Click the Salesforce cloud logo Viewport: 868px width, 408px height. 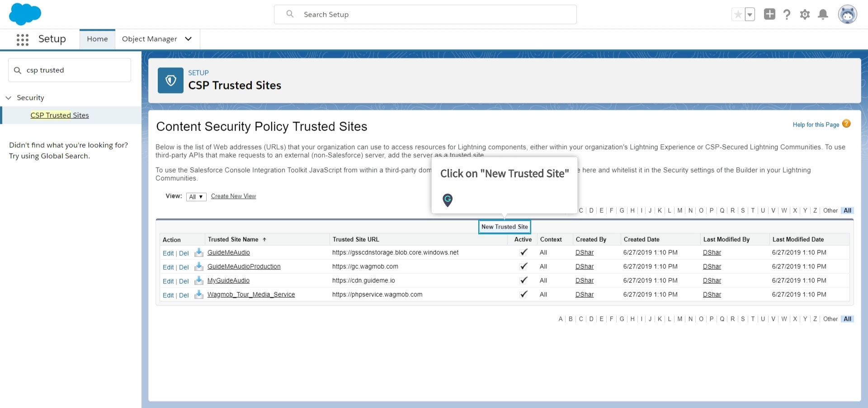[x=25, y=14]
